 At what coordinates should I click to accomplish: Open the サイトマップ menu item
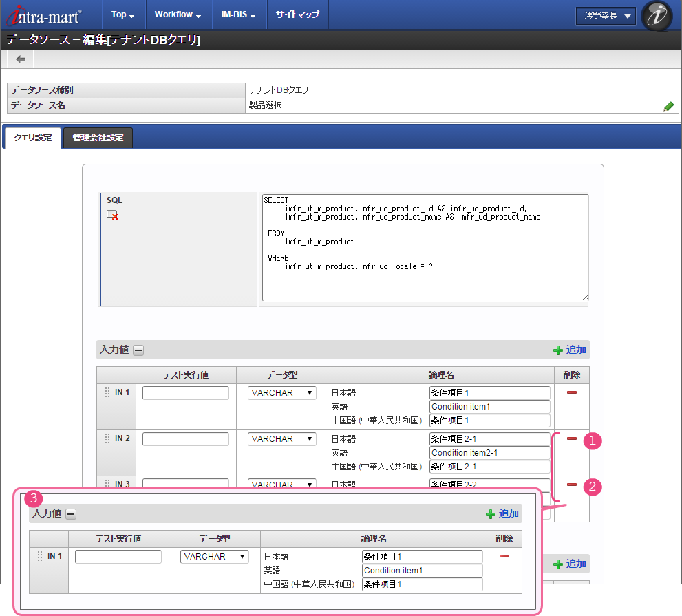coord(297,14)
